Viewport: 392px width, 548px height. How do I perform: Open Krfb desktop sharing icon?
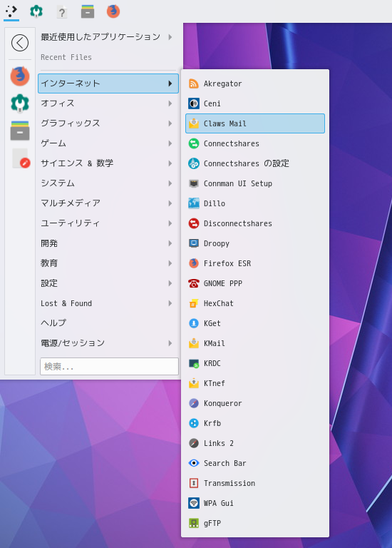tap(194, 423)
